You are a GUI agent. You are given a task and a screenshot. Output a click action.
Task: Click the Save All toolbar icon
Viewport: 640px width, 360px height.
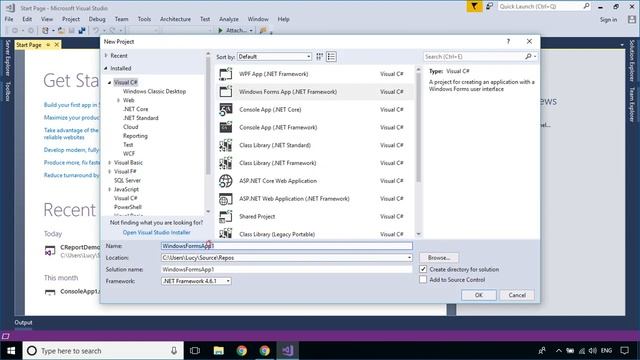[x=82, y=30]
